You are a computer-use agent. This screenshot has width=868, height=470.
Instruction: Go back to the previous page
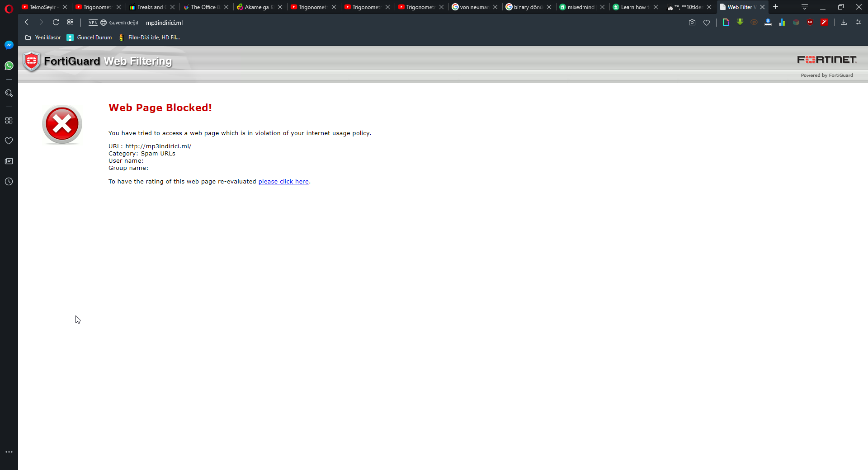27,22
